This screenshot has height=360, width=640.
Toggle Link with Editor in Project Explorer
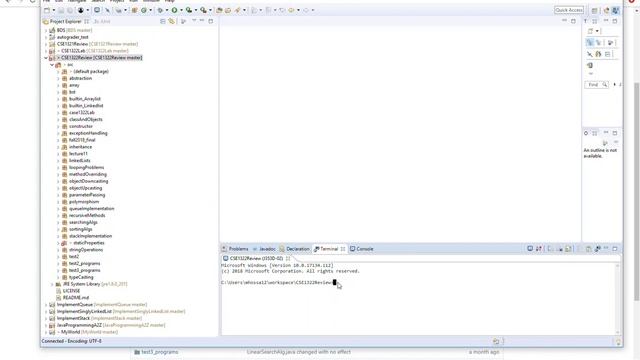171,21
